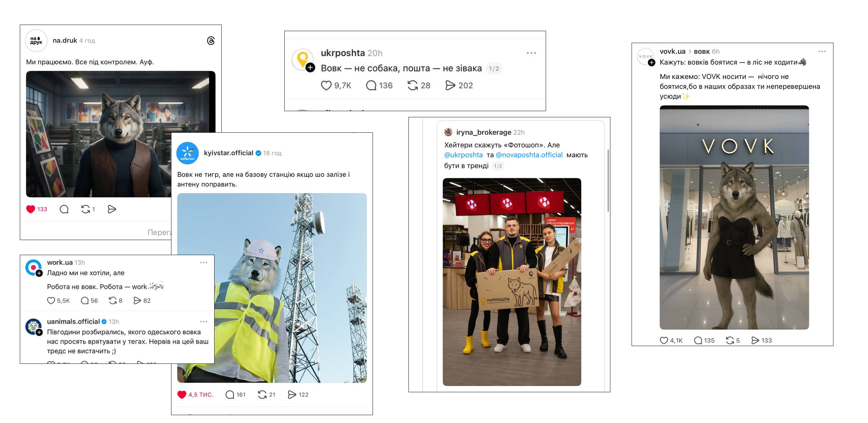Open the вовк topic tag next to vovk.ua
The image size is (868, 423).
[x=702, y=52]
